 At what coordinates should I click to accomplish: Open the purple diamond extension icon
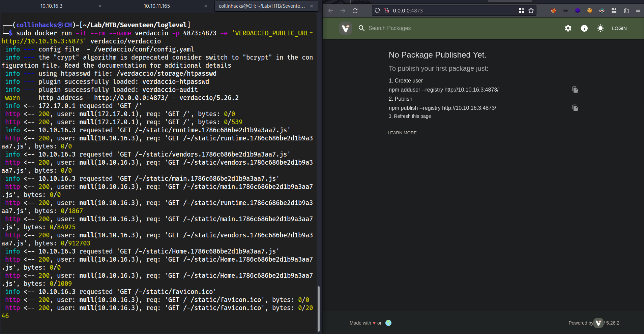pyautogui.click(x=578, y=11)
